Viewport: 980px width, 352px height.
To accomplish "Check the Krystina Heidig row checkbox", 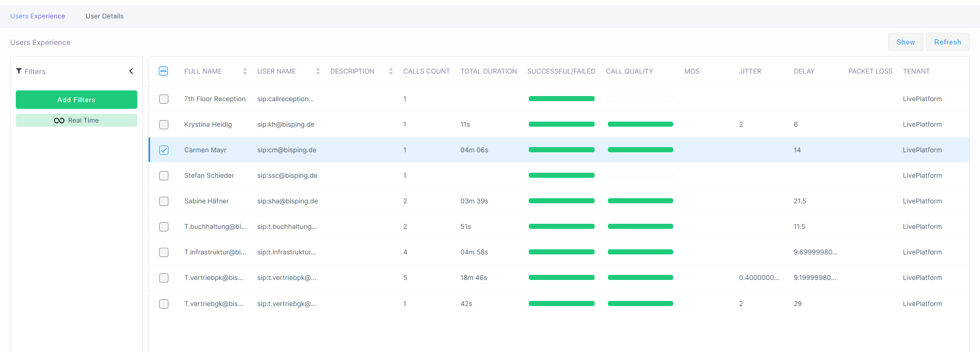I will coord(164,125).
